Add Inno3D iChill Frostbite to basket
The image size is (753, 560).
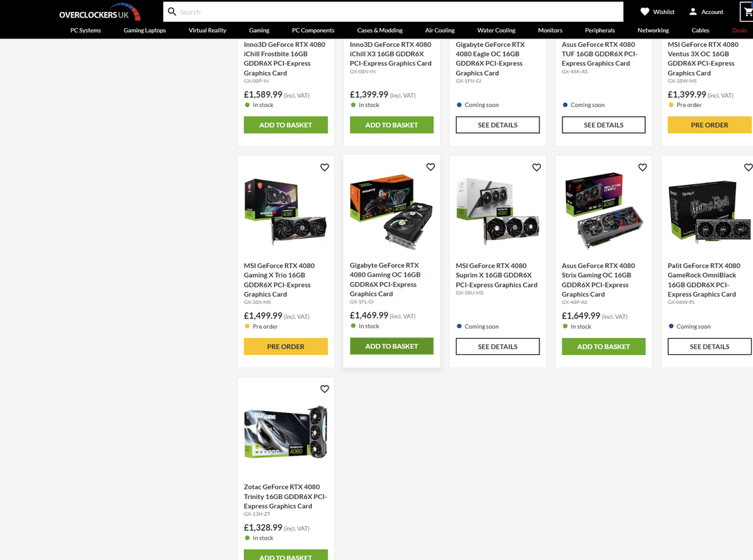pyautogui.click(x=286, y=125)
